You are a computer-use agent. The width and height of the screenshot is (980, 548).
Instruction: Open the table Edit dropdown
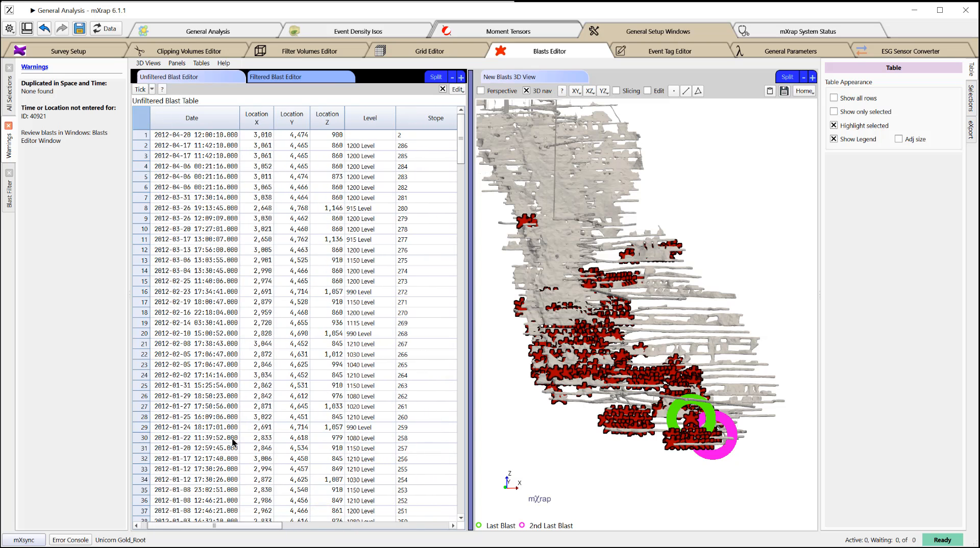click(x=457, y=89)
